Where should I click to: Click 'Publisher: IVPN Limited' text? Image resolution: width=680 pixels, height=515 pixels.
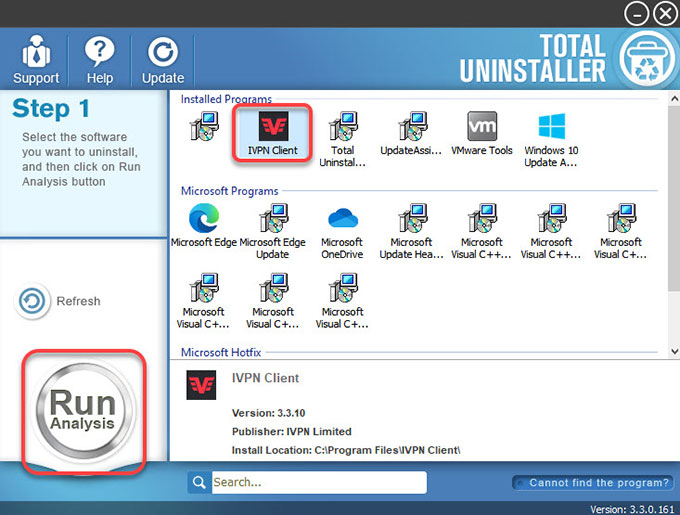(x=291, y=432)
